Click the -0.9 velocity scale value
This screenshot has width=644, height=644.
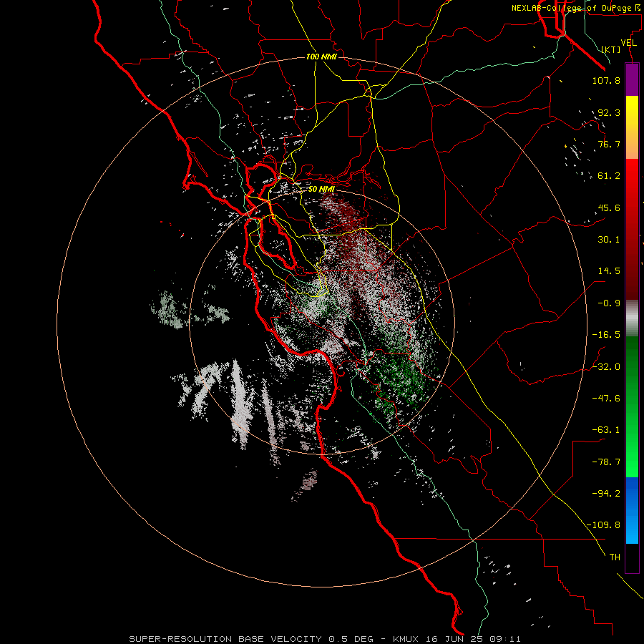[609, 303]
